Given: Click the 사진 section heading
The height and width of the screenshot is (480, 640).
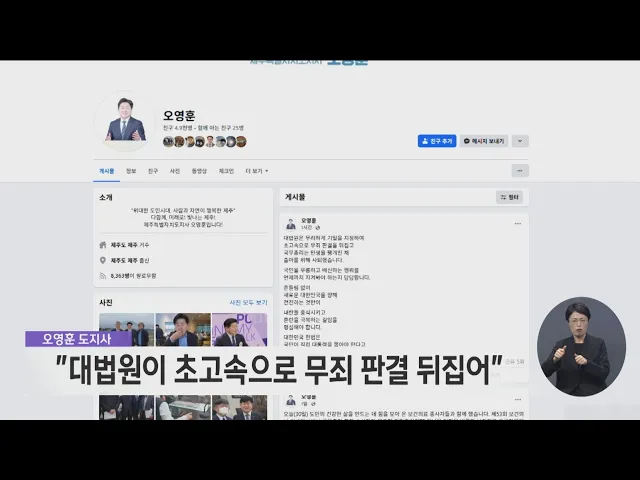Looking at the screenshot, I should pyautogui.click(x=106, y=302).
